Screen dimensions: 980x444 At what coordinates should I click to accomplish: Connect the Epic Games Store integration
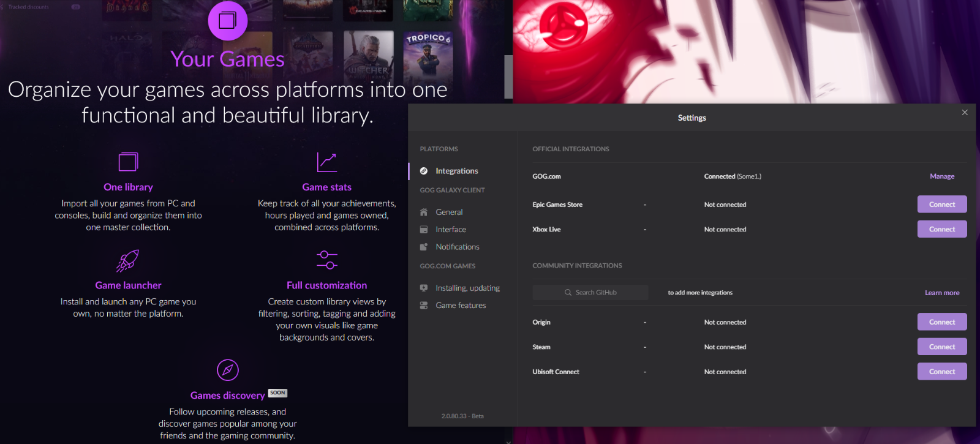[x=942, y=205]
